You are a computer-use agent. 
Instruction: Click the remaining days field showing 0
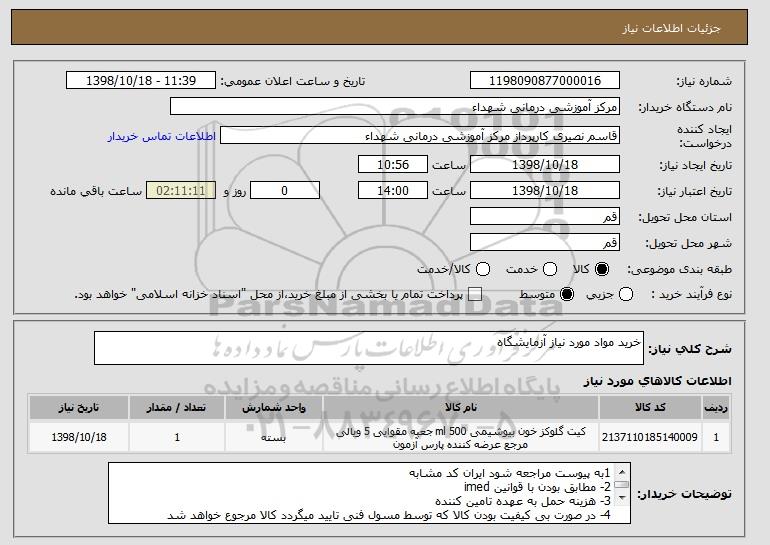click(x=285, y=191)
